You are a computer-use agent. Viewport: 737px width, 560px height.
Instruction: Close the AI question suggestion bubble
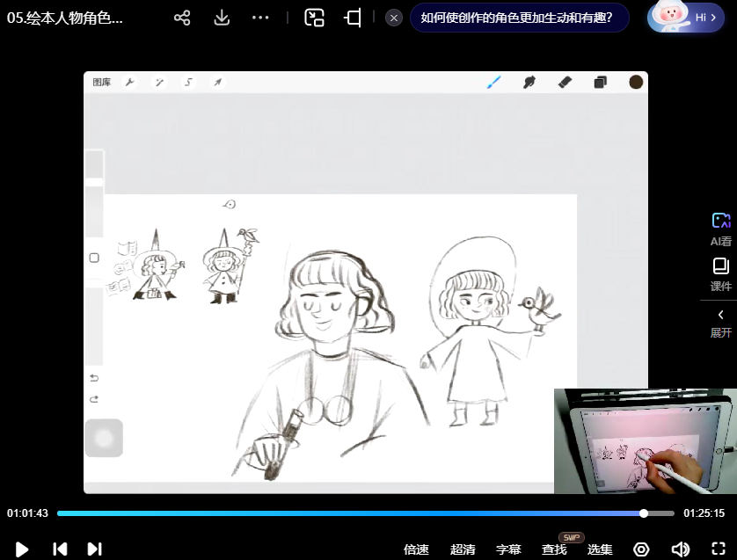pyautogui.click(x=394, y=18)
